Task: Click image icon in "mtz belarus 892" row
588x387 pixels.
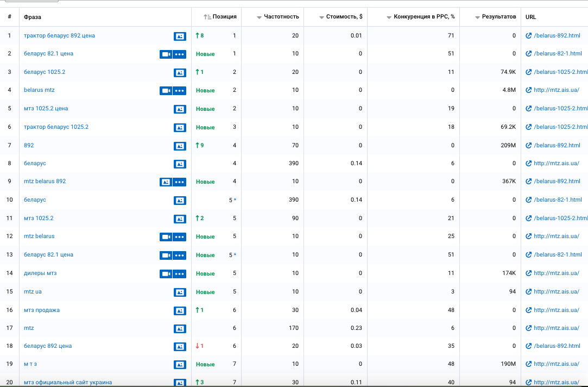Action: [x=166, y=182]
